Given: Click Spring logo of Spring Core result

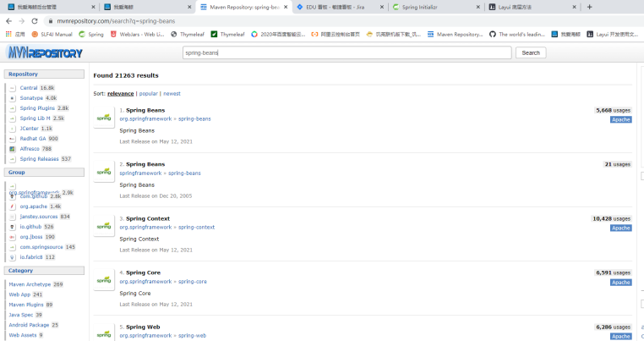Looking at the screenshot, I should (x=104, y=280).
